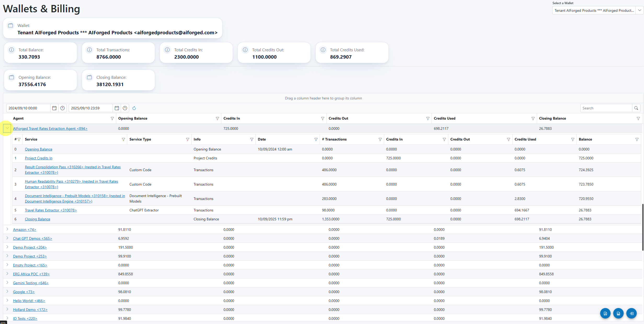The width and height of the screenshot is (644, 324).
Task: Open filter for the Service column
Action: pyautogui.click(x=123, y=139)
